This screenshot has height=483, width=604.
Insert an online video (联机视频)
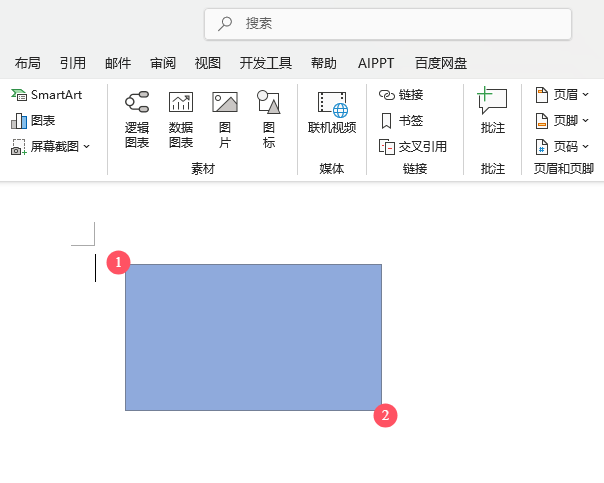(332, 112)
